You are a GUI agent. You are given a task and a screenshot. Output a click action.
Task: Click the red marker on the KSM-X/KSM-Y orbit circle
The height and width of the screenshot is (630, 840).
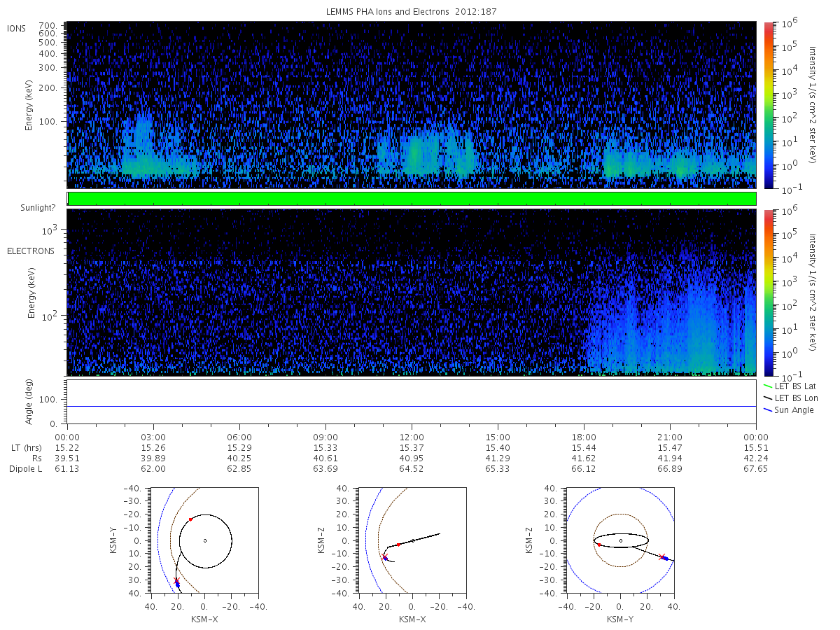[190, 519]
